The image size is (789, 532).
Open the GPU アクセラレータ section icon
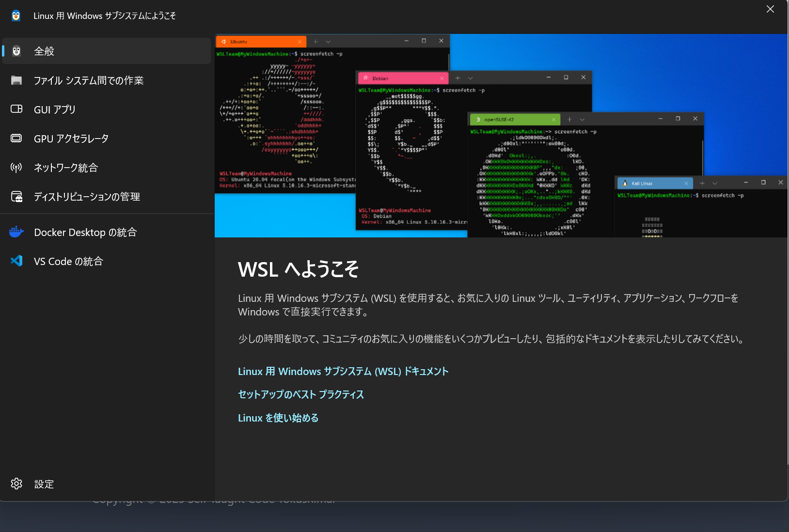coord(16,138)
